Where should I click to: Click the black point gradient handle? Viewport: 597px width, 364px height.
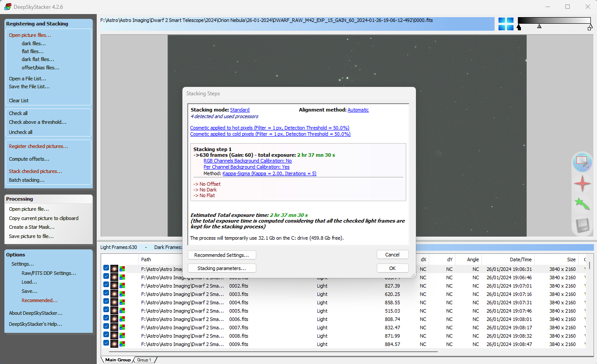pos(519,27)
